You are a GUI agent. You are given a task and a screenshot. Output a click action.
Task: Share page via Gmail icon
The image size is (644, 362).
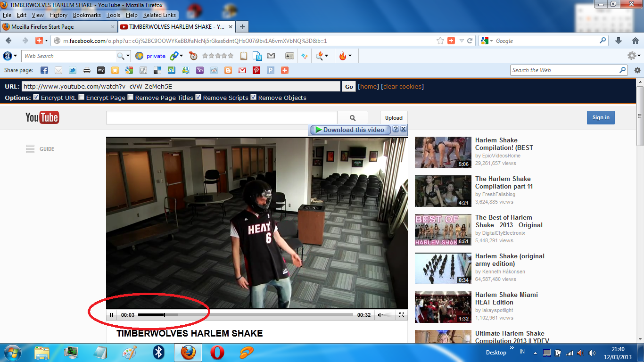(x=242, y=70)
